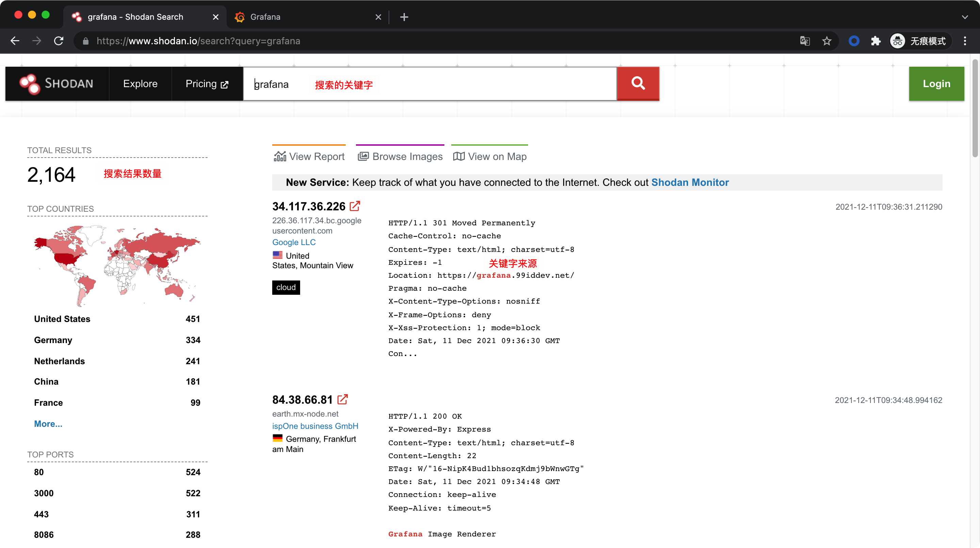Open ispOne business GmbH link
This screenshot has height=548, width=980.
click(x=315, y=426)
